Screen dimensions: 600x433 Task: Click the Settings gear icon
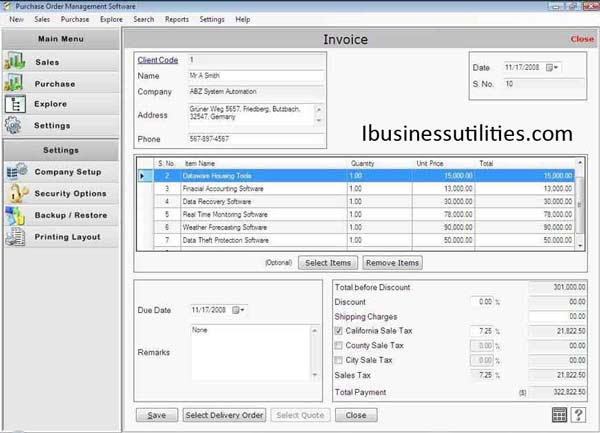[13, 125]
